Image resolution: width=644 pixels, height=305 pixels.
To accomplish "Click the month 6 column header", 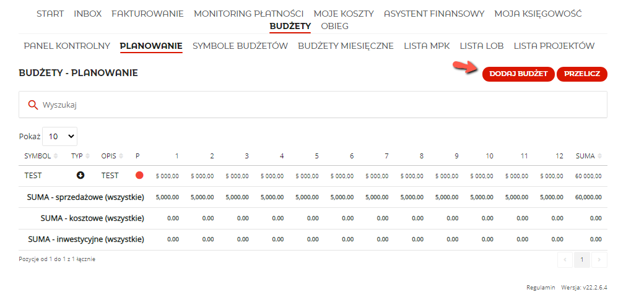I will coord(352,156).
